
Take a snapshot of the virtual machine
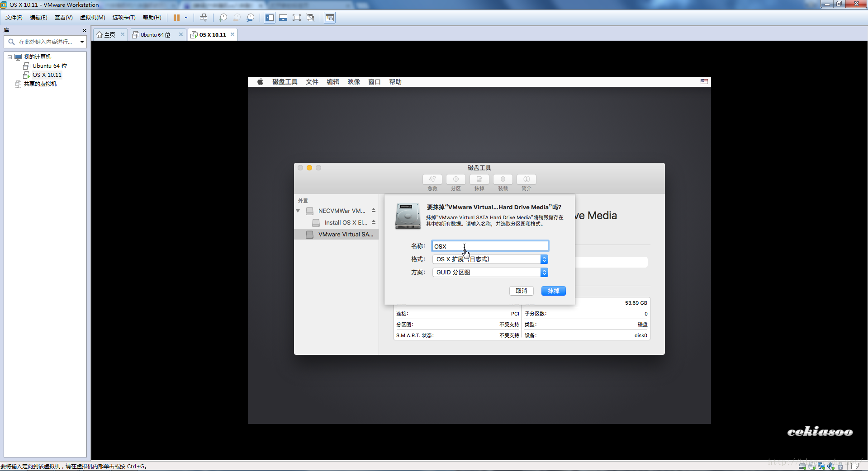click(223, 18)
